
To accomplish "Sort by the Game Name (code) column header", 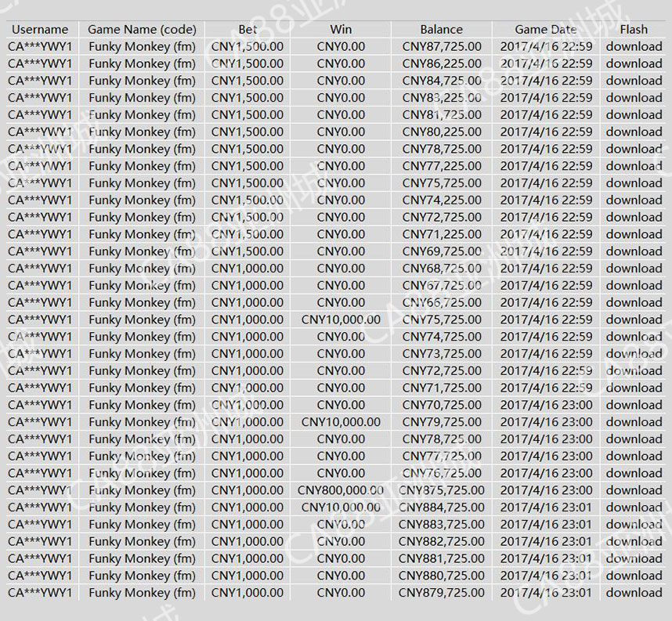I will (x=142, y=30).
